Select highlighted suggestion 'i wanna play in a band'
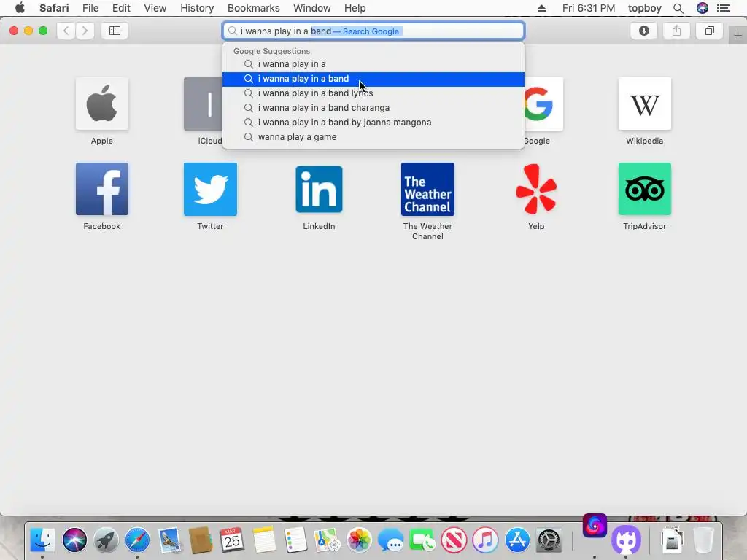The image size is (747, 560). tap(373, 79)
